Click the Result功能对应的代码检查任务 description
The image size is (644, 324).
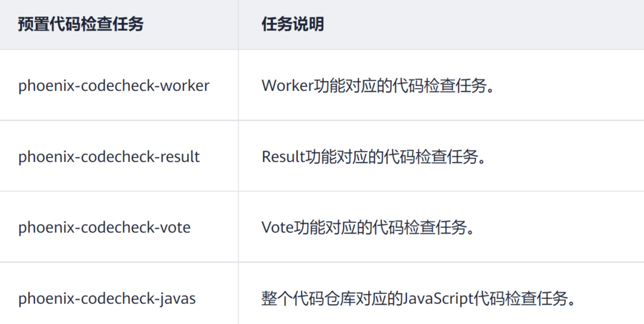374,156
